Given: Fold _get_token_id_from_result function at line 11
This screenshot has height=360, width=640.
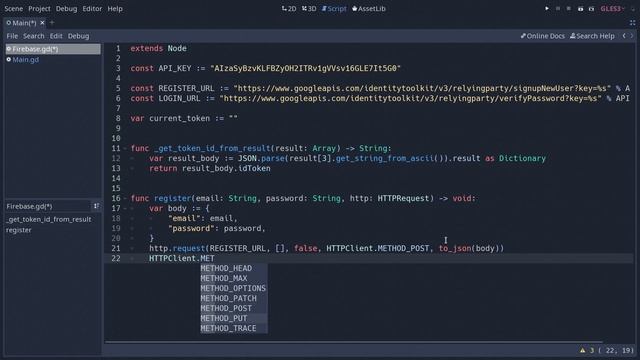Looking at the screenshot, I should (x=125, y=149).
